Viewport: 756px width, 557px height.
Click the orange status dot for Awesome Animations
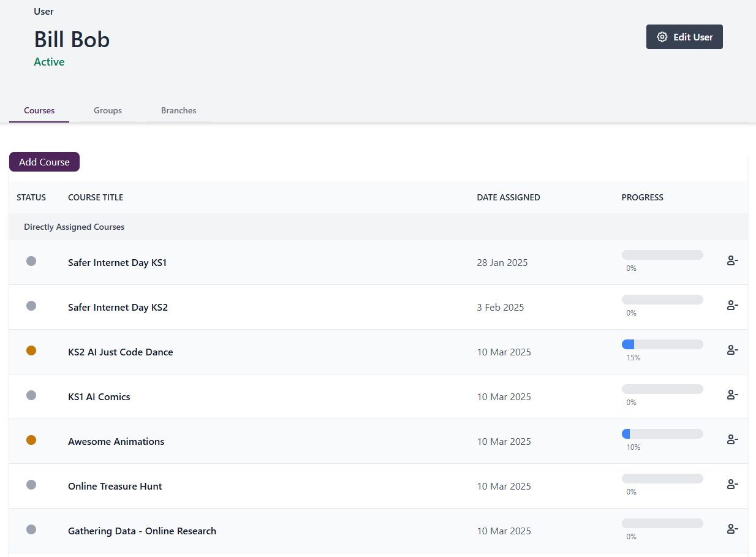pos(31,440)
